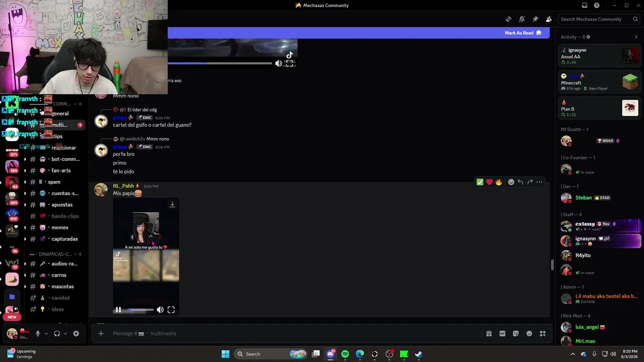The width and height of the screenshot is (644, 362).
Task: Open Discord help icon
Action: [x=597, y=6]
